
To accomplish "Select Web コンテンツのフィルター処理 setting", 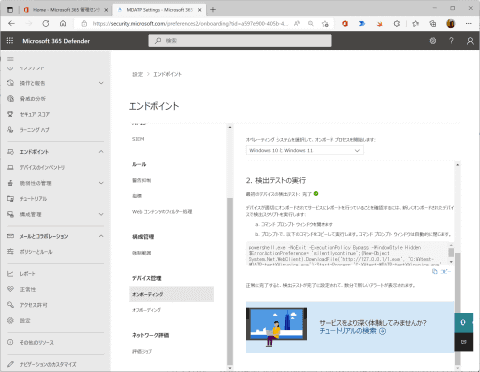I will point(162,211).
